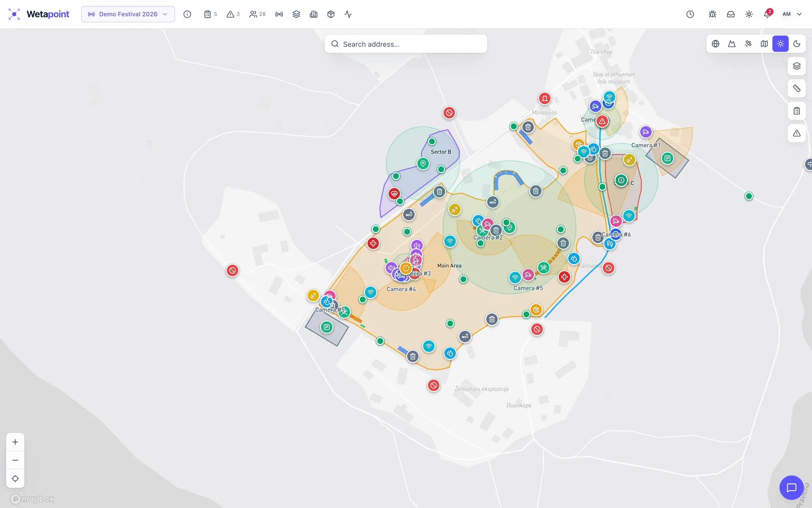Select the light map style sun button
The image size is (812, 508).
click(781, 44)
